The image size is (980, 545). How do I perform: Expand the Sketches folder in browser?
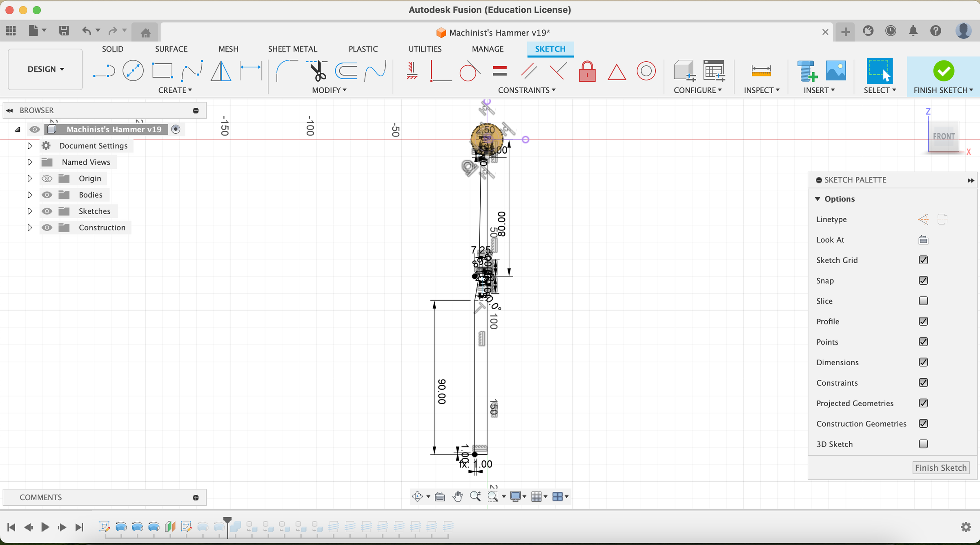point(29,211)
